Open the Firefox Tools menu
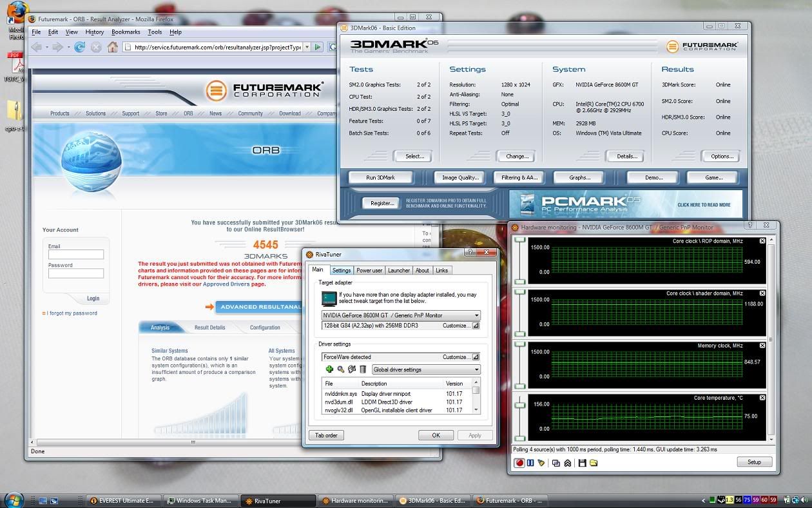The height and width of the screenshot is (508, 812). pos(155,32)
